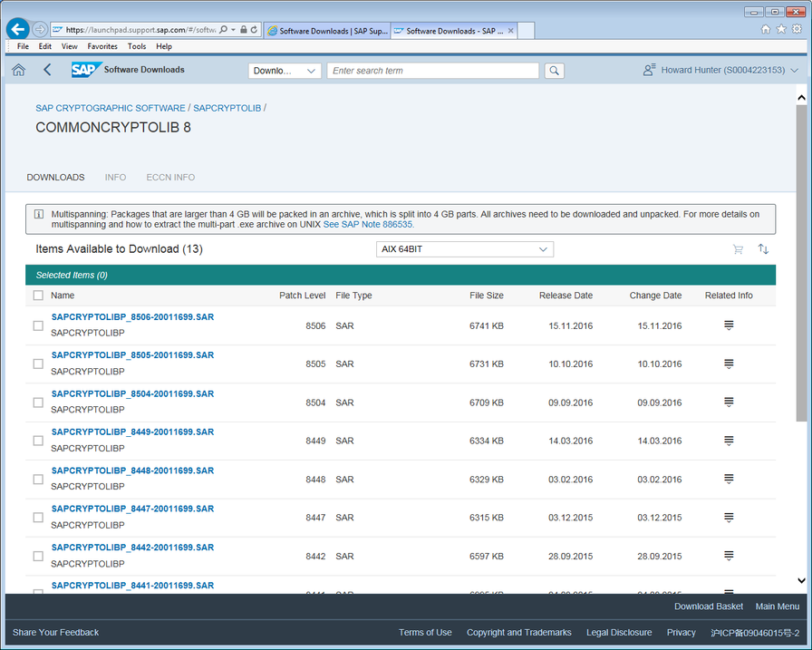This screenshot has width=812, height=650.
Task: Click the search term input field
Action: pos(433,70)
